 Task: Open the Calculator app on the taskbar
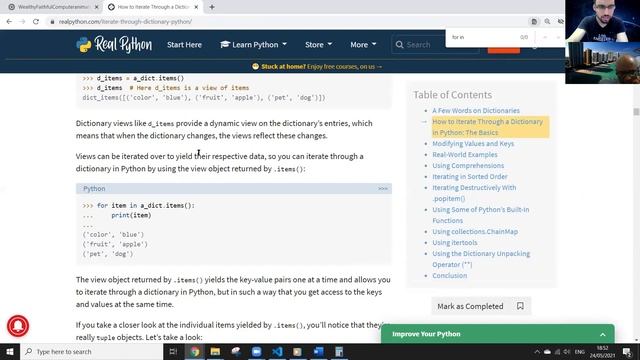coord(339,351)
